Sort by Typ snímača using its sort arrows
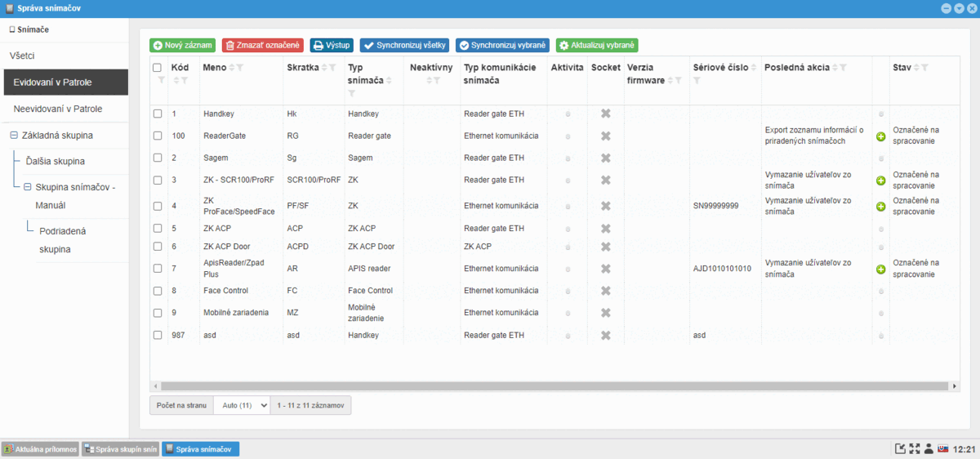 click(390, 80)
